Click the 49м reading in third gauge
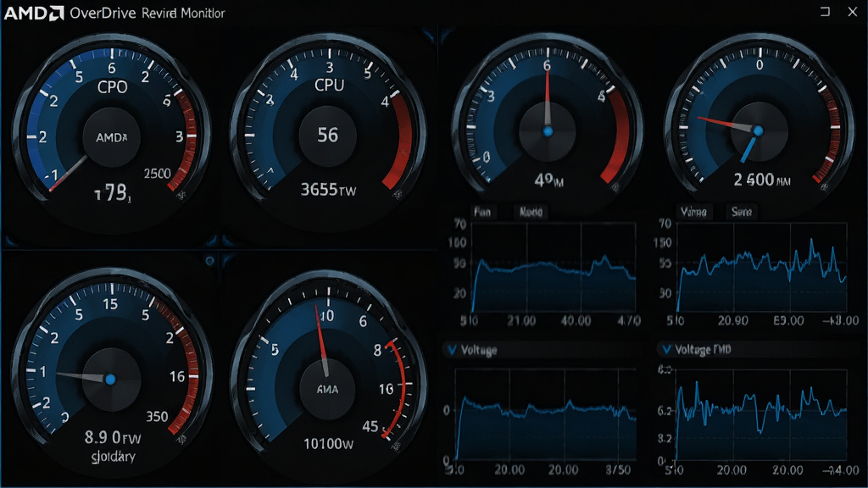Viewport: 868px width, 488px height. [x=548, y=180]
